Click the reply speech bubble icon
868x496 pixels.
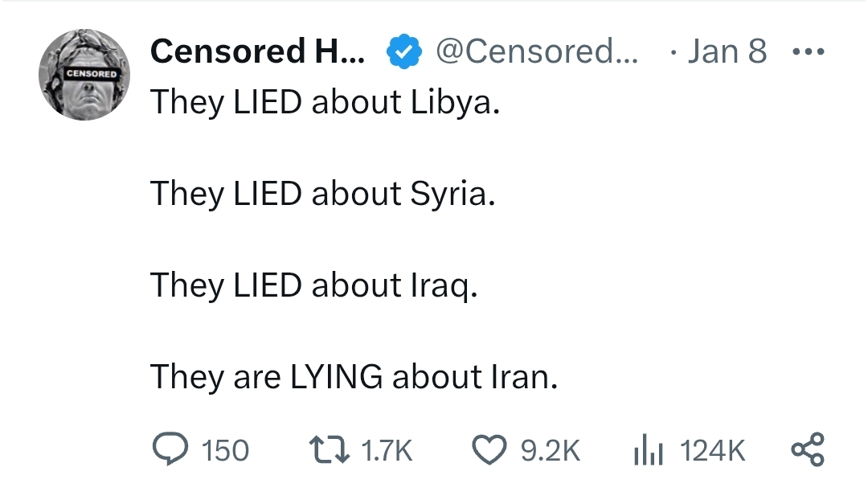[170, 450]
